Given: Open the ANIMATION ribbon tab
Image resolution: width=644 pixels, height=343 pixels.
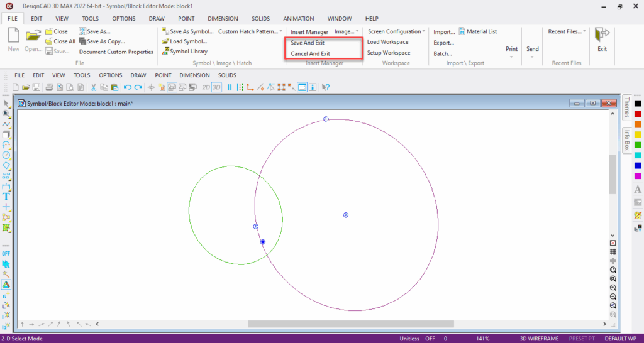Looking at the screenshot, I should (x=299, y=19).
